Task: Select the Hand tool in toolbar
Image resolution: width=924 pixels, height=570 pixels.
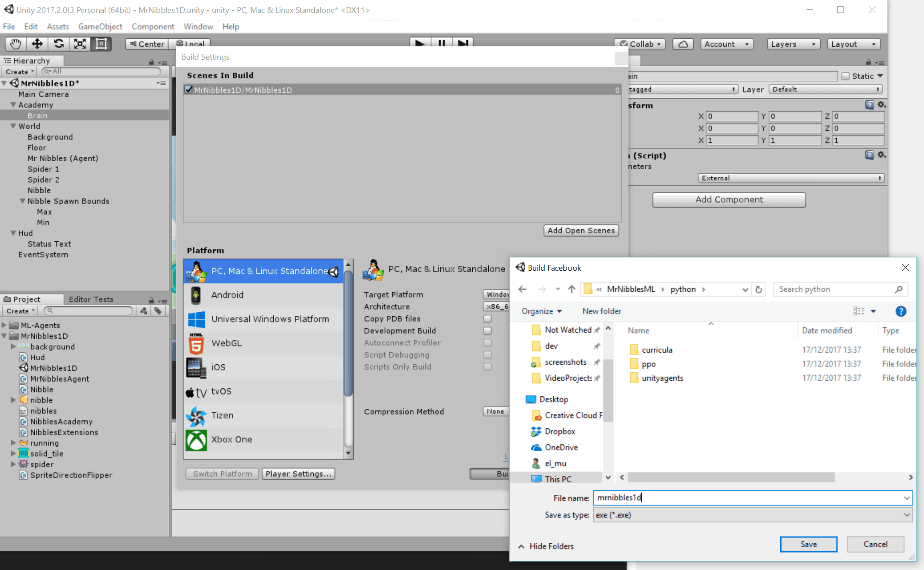Action: (16, 44)
